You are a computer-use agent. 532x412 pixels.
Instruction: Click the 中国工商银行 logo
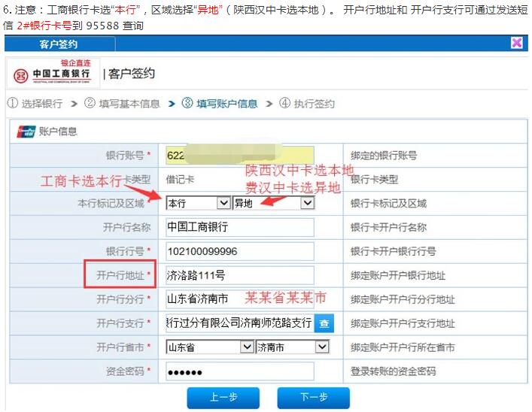tap(53, 74)
